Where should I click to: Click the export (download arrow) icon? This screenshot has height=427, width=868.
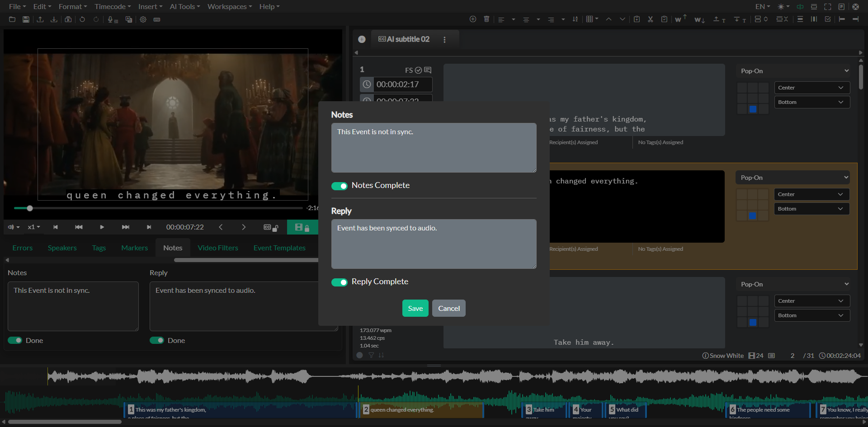pos(54,19)
